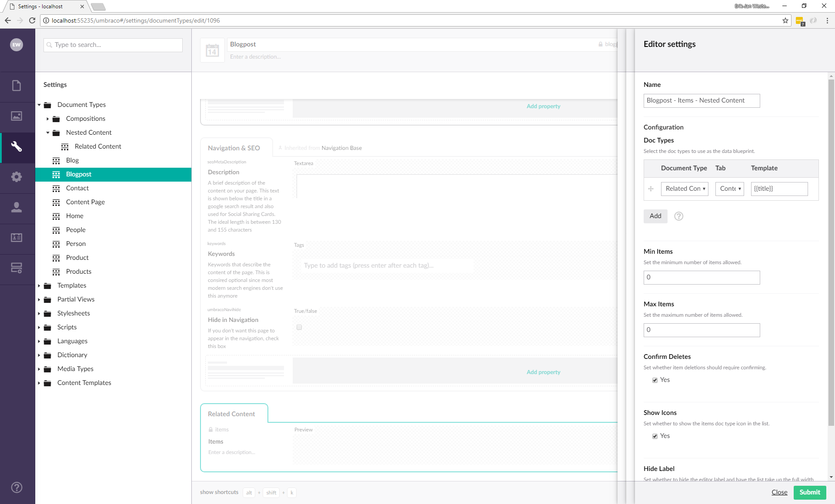This screenshot has height=504, width=835.
Task: Expand the Languages tree node
Action: coord(39,341)
